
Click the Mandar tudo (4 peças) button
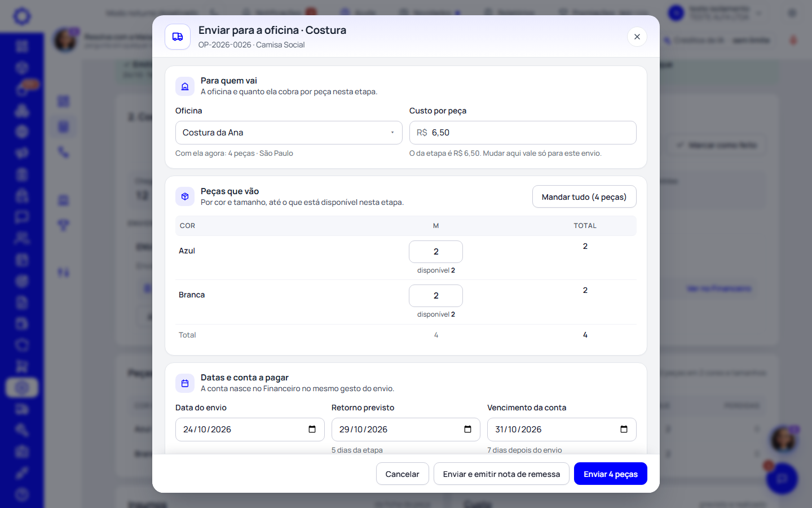click(x=584, y=197)
